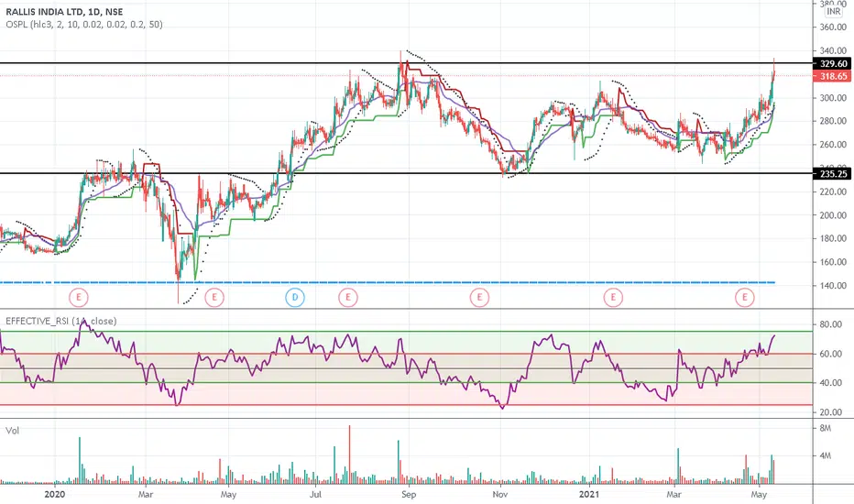Click the 2021 label on time axis
The width and height of the screenshot is (854, 504).
point(589,494)
